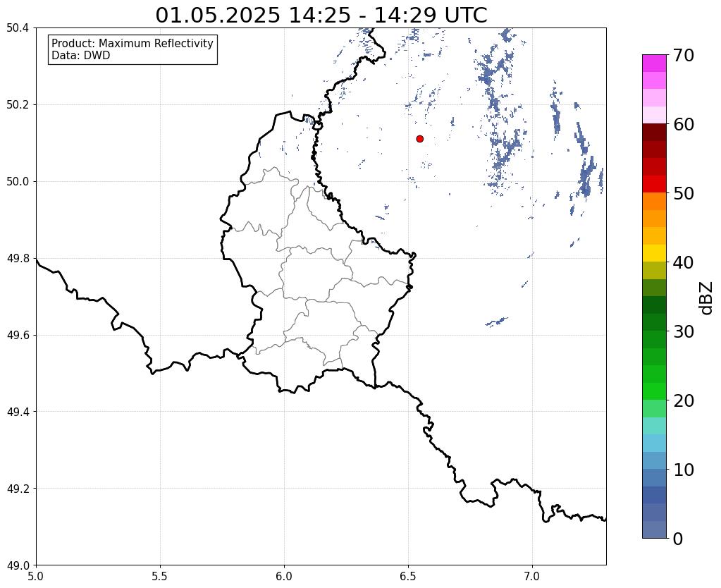Click the blue colorbar segment near 10
This screenshot has height=588, width=721.
654,477
